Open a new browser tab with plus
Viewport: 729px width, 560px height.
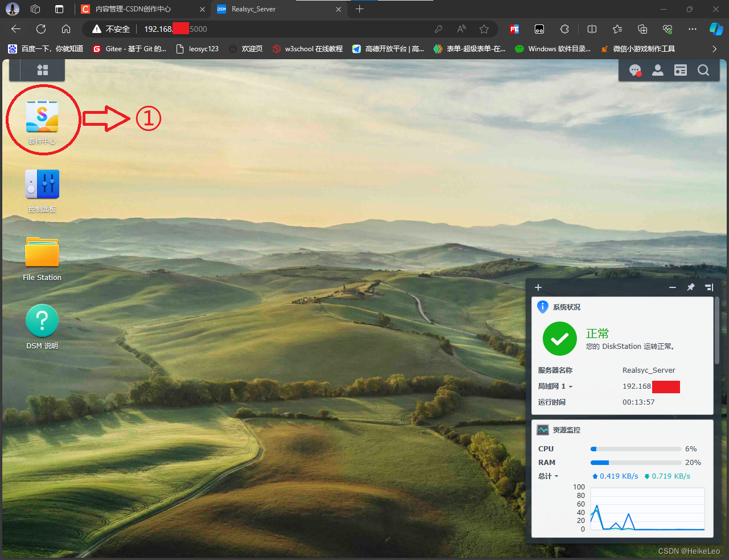pyautogui.click(x=359, y=9)
